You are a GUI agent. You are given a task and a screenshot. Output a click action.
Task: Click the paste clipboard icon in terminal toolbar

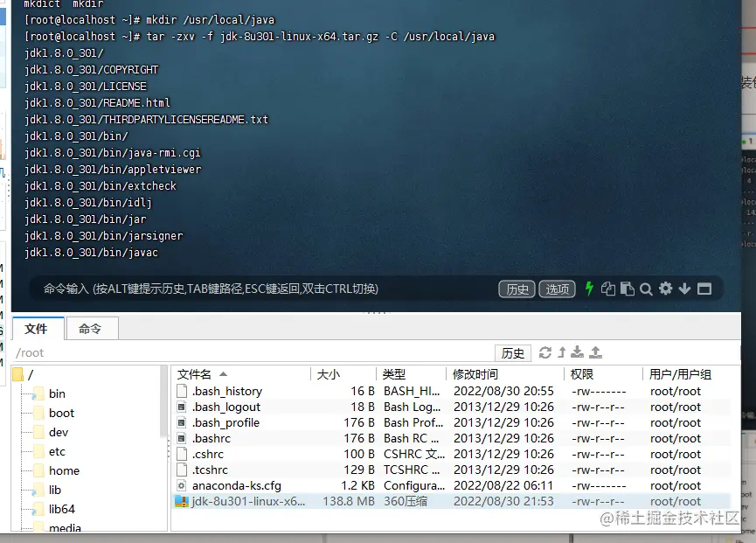click(628, 289)
